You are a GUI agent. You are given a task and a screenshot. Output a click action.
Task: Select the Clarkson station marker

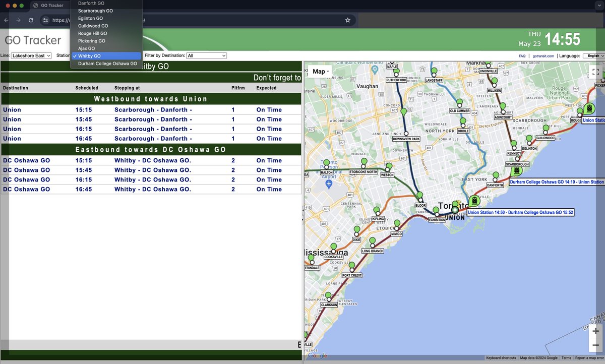point(329,296)
